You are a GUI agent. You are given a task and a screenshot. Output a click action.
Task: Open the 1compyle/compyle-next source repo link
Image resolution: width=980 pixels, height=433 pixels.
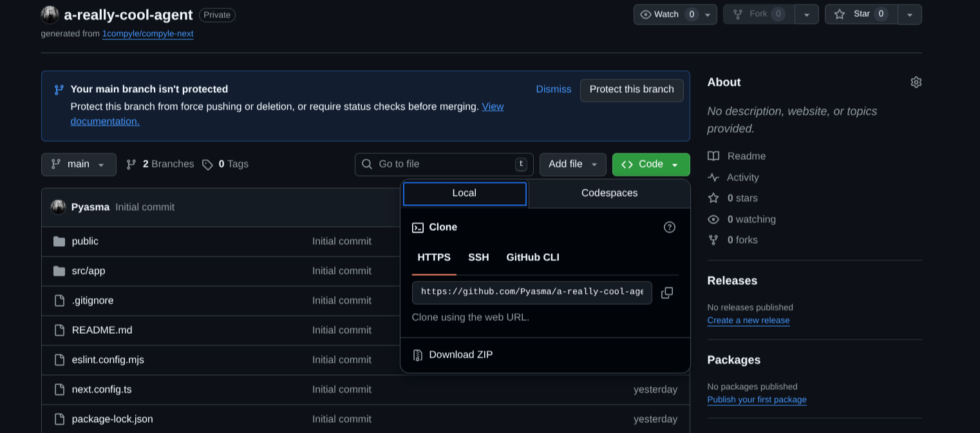tap(147, 34)
